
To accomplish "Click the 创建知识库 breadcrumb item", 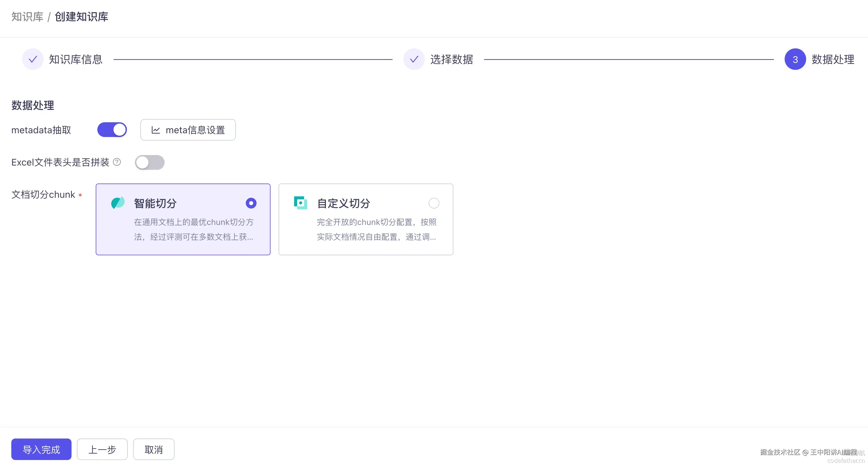I will coord(81,16).
